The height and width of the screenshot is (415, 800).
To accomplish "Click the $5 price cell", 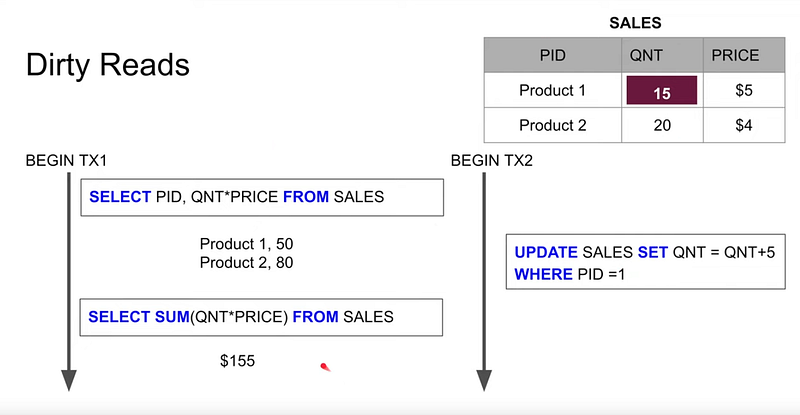I will pyautogui.click(x=744, y=90).
